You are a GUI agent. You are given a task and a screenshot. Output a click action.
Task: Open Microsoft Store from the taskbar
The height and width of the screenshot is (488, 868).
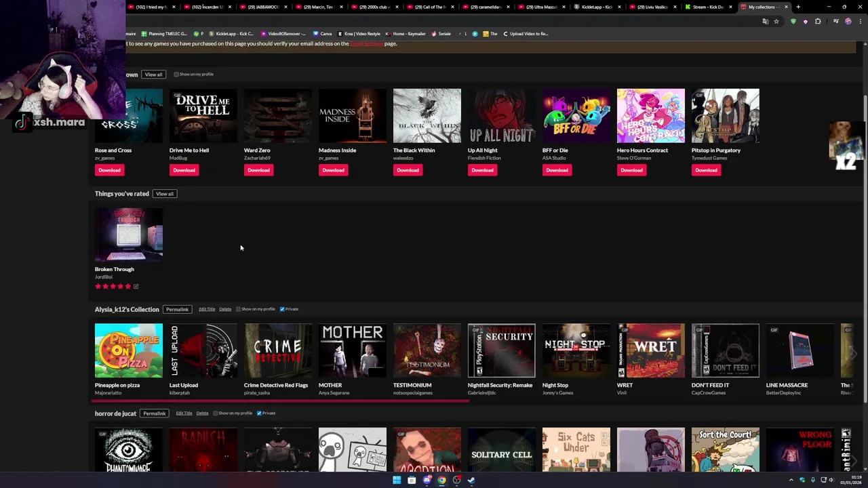click(x=412, y=481)
